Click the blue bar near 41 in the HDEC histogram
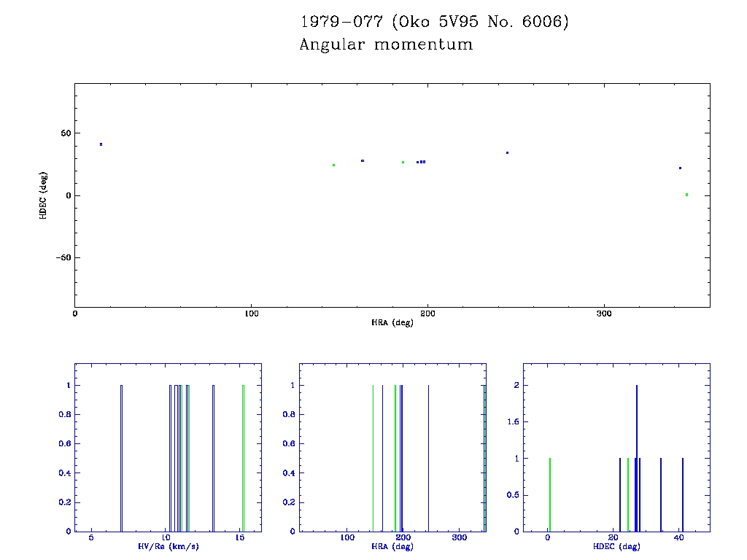747x560 pixels. pyautogui.click(x=683, y=495)
